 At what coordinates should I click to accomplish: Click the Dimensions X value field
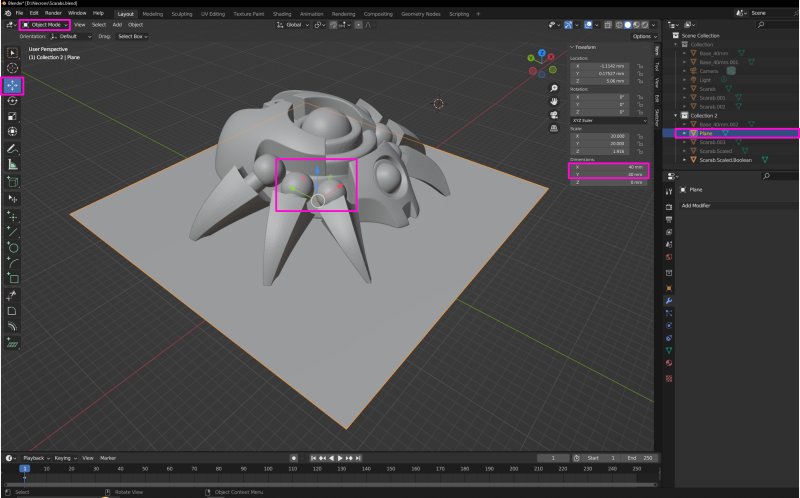pyautogui.click(x=608, y=166)
